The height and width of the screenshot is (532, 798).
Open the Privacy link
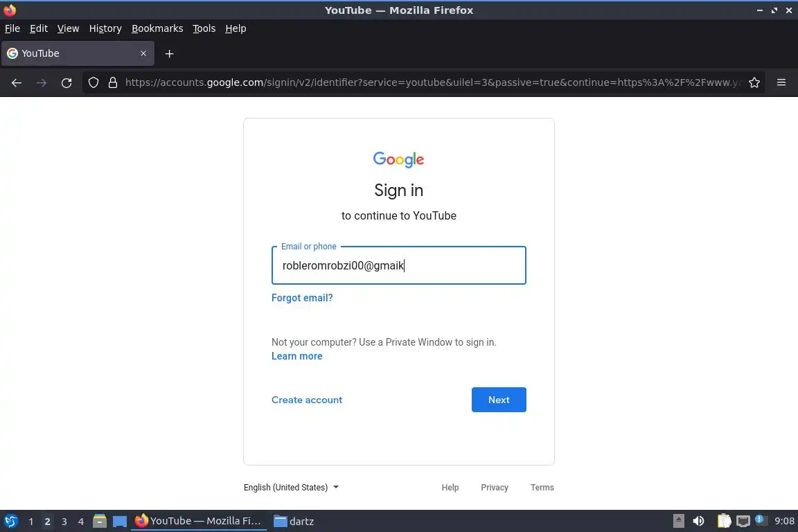click(x=495, y=487)
